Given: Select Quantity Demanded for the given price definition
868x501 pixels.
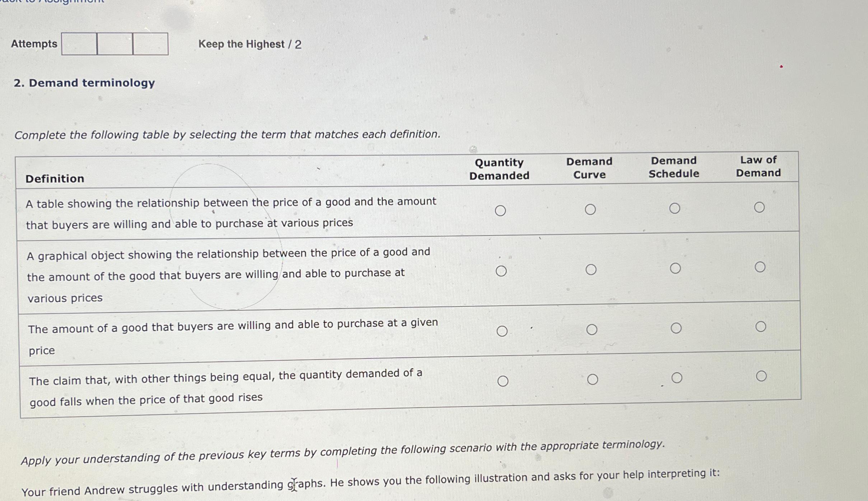Looking at the screenshot, I should click(502, 329).
